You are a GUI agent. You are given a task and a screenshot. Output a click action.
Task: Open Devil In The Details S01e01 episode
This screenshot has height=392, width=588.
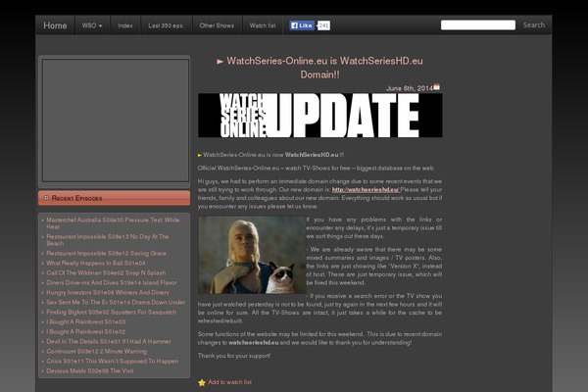pyautogui.click(x=109, y=341)
